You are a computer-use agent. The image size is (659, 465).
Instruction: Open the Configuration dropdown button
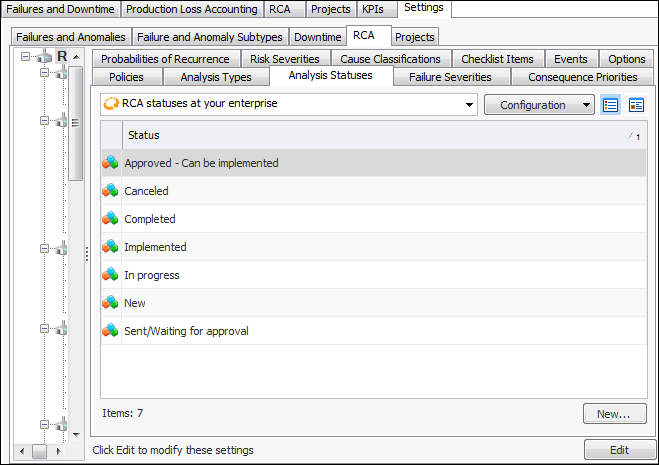click(x=539, y=105)
